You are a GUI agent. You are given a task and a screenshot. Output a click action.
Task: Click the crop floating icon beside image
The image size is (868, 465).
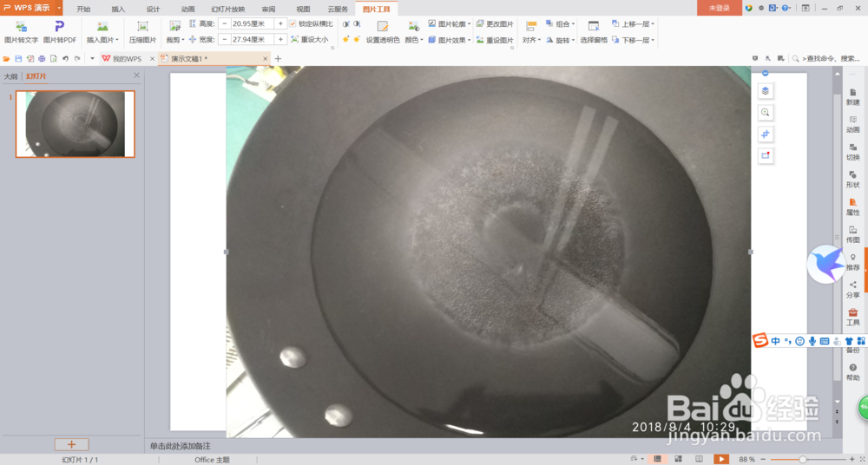pyautogui.click(x=766, y=134)
